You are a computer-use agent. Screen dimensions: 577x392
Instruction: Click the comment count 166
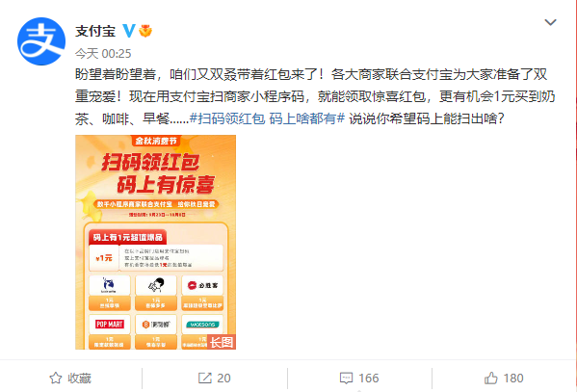368,378
